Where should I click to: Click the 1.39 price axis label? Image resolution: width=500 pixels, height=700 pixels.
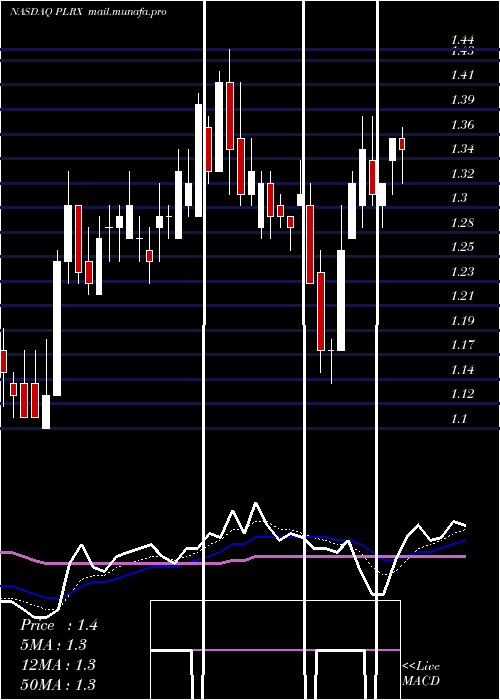coord(462,100)
